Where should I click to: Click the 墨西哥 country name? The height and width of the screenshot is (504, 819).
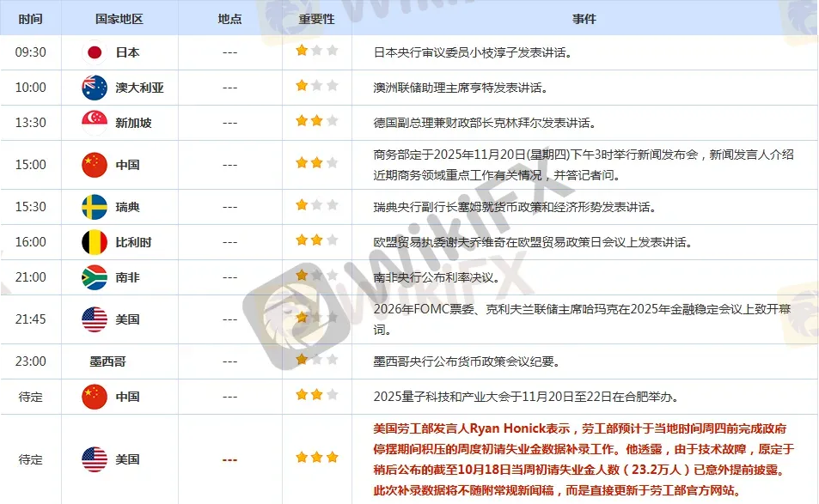pyautogui.click(x=107, y=361)
